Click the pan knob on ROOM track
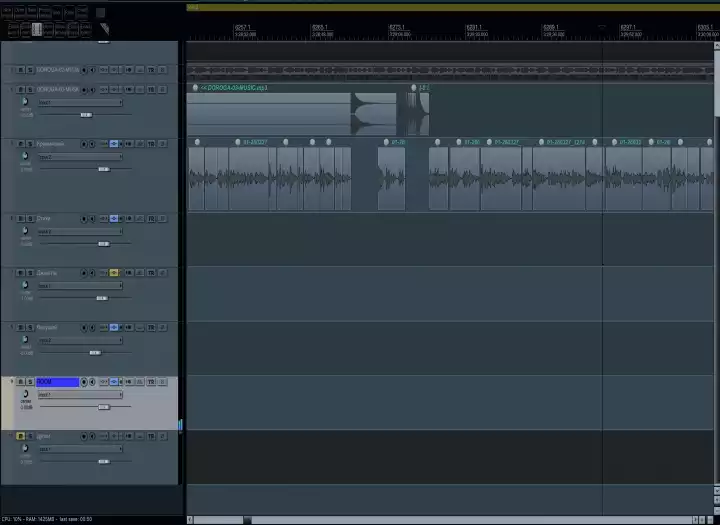Screen dimensions: 720x525 tap(25, 394)
